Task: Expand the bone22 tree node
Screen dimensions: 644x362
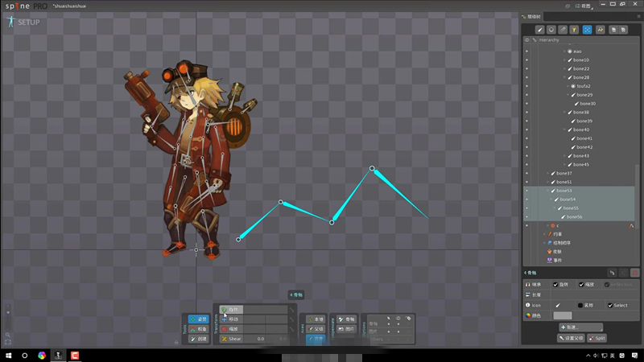Action: (565, 68)
